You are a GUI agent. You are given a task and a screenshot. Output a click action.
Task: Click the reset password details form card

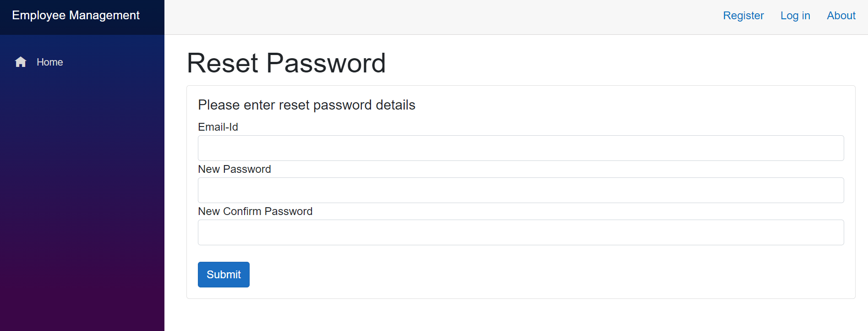tap(520, 192)
